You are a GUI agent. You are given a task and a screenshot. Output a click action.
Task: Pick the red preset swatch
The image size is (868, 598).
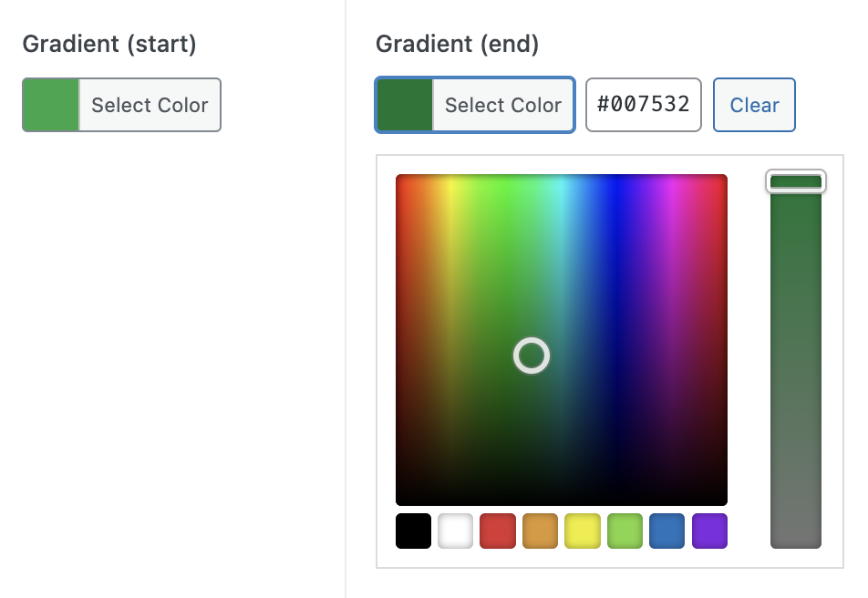coord(497,531)
